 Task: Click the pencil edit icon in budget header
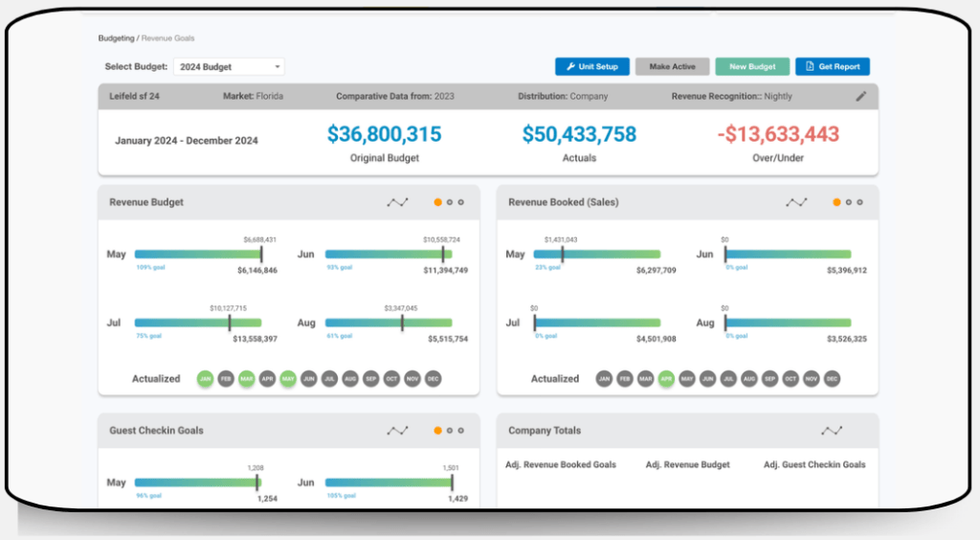860,97
